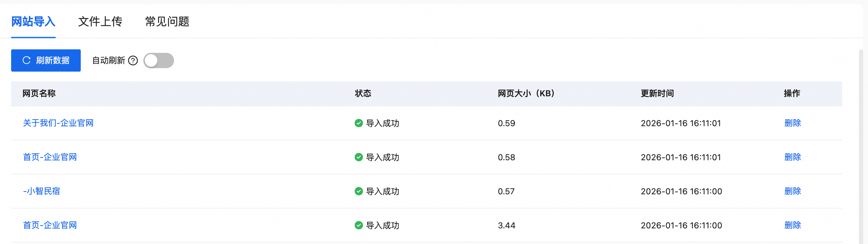Delete the 关于我们-企业官网 row
The width and height of the screenshot is (868, 244).
(x=792, y=123)
